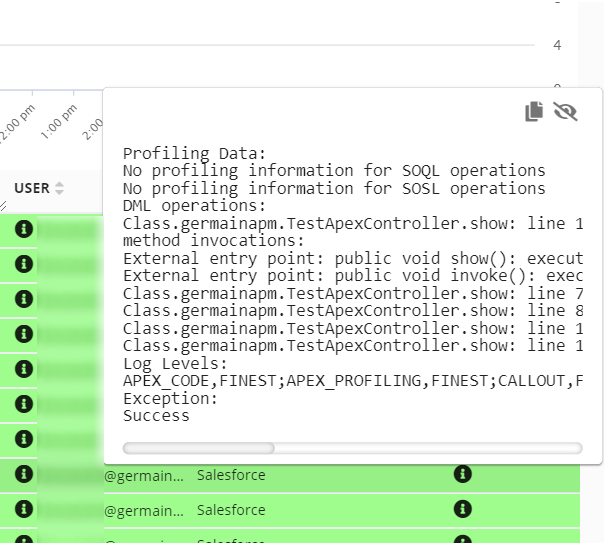Screen dimensions: 604x543
Task: Click the "Profiling Data:" heading text
Action: tap(194, 153)
